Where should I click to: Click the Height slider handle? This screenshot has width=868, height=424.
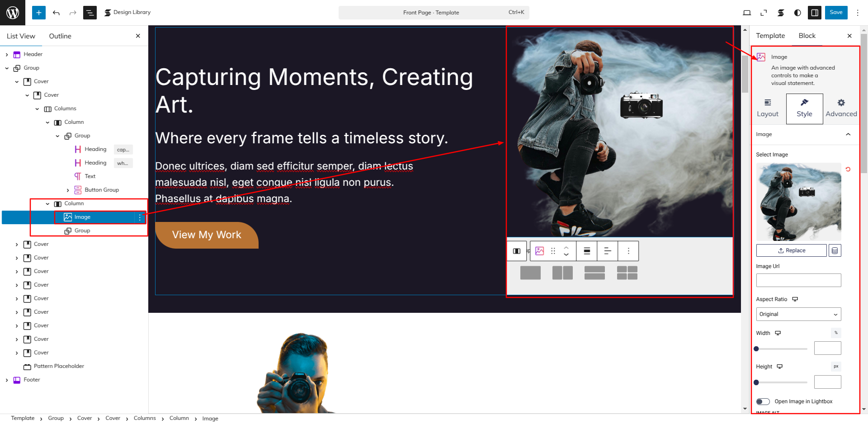coord(756,382)
